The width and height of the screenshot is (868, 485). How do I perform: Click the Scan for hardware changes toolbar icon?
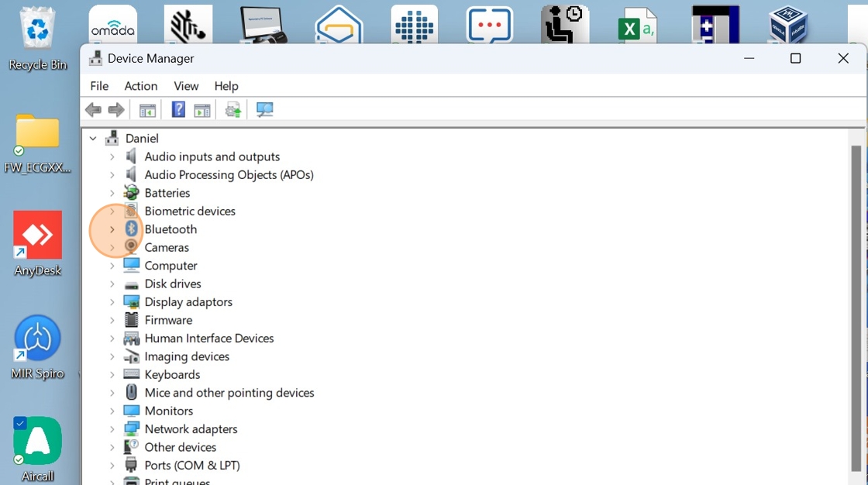264,109
